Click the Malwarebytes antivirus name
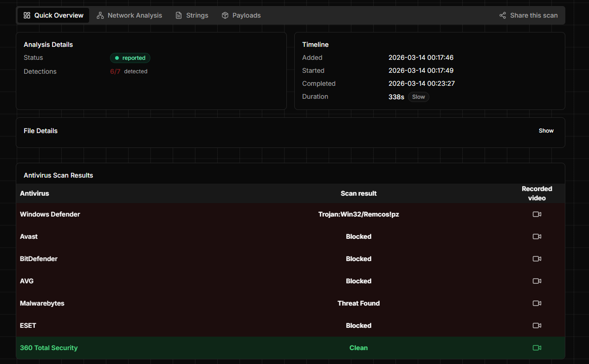 pos(42,303)
